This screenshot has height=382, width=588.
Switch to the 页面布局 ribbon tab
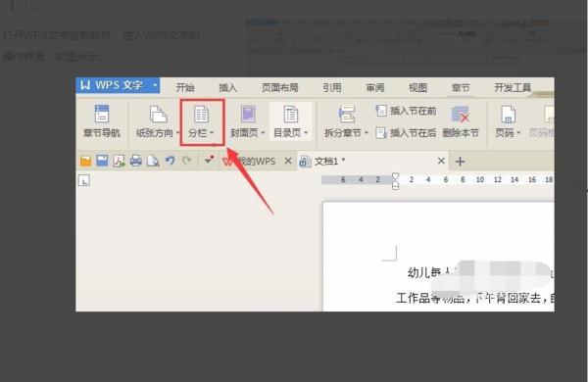point(279,88)
